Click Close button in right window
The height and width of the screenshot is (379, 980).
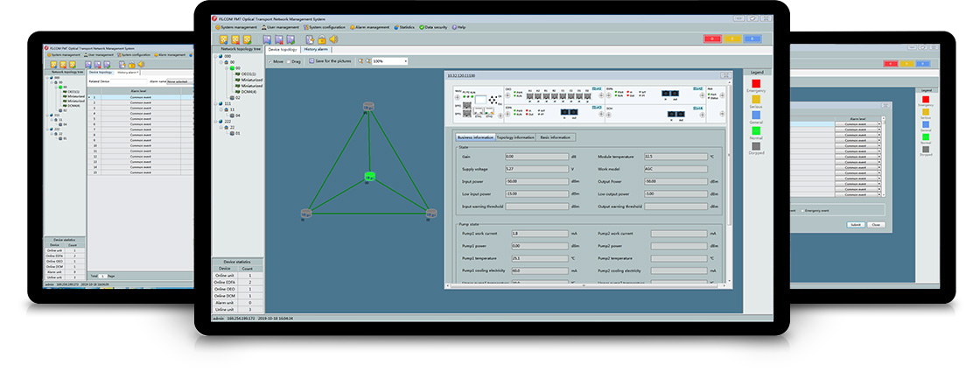click(x=876, y=225)
